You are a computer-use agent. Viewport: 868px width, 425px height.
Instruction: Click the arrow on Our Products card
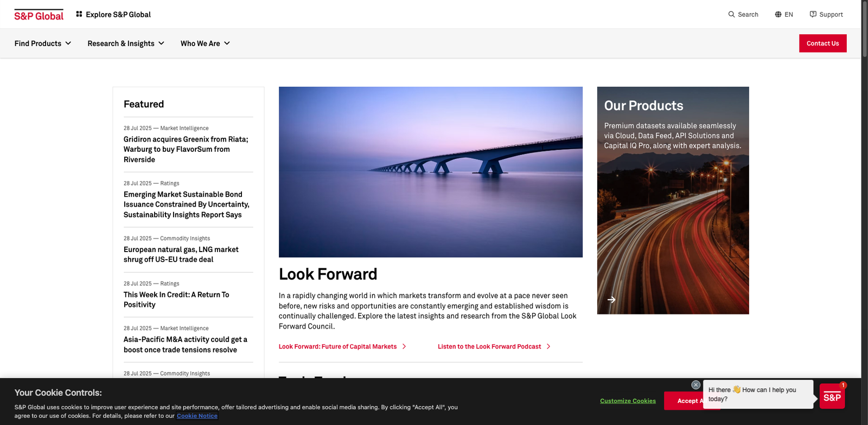coord(611,300)
